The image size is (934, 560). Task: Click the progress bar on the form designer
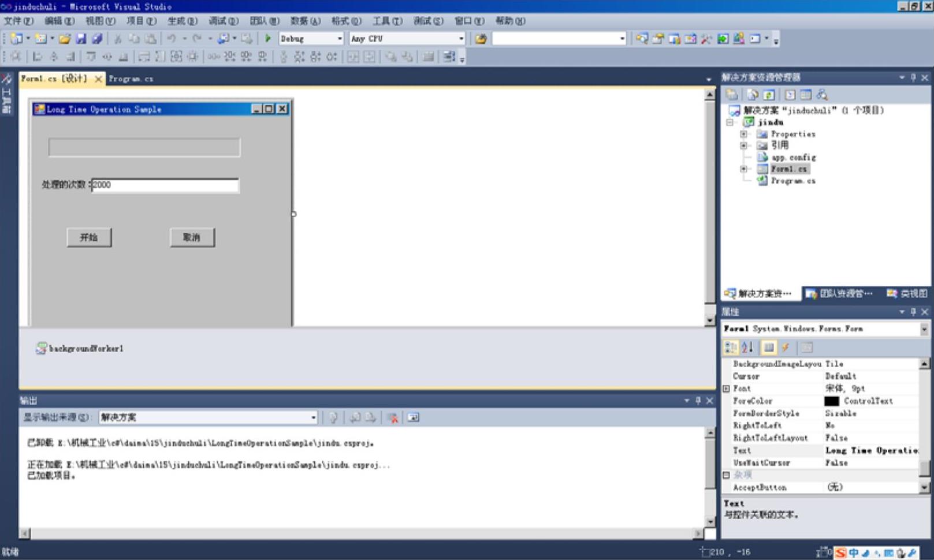click(x=144, y=147)
